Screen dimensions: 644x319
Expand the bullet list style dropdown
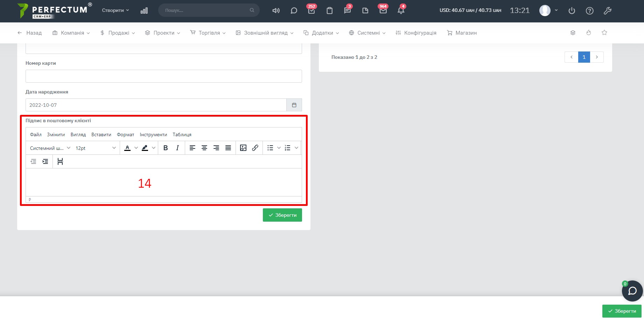pos(279,148)
